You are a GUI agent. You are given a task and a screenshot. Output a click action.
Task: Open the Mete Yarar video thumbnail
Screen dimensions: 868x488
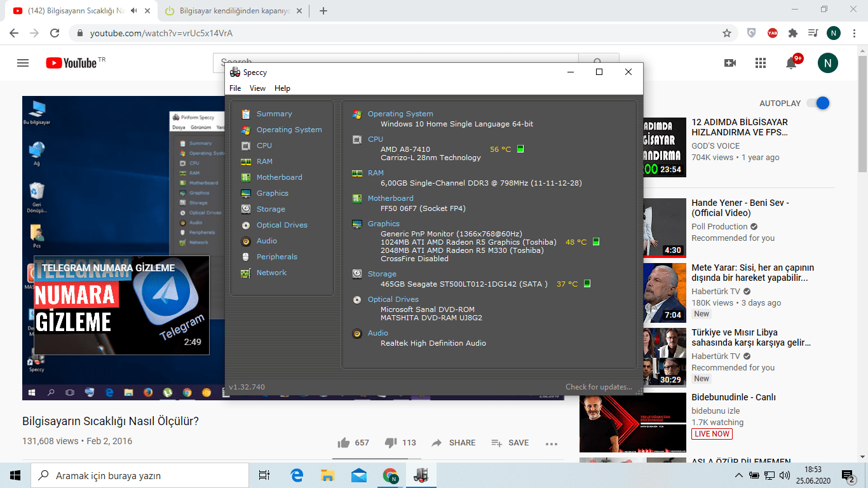click(x=665, y=293)
